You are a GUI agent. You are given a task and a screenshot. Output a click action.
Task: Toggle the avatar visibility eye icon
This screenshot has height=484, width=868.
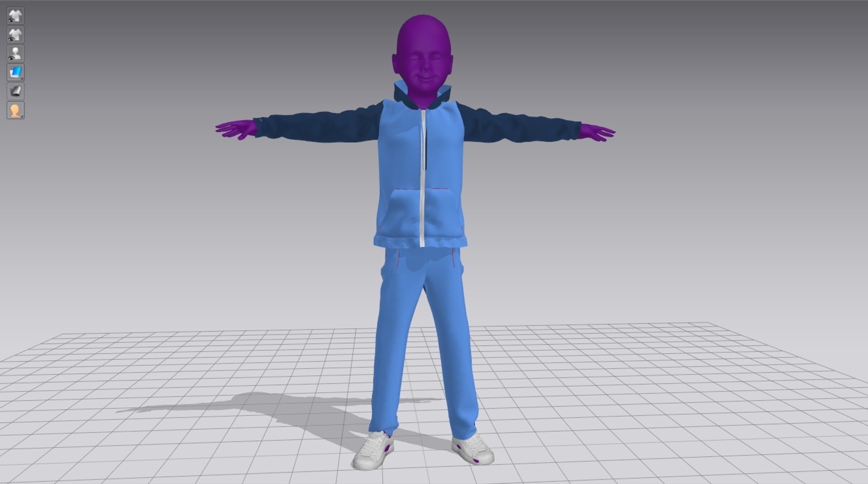15,54
